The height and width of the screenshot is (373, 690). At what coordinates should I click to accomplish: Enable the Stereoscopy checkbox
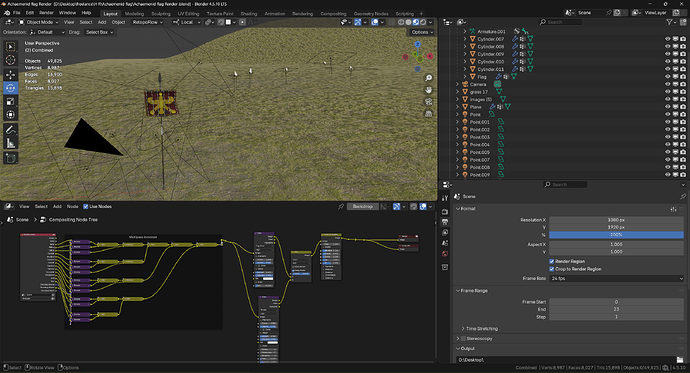click(463, 339)
